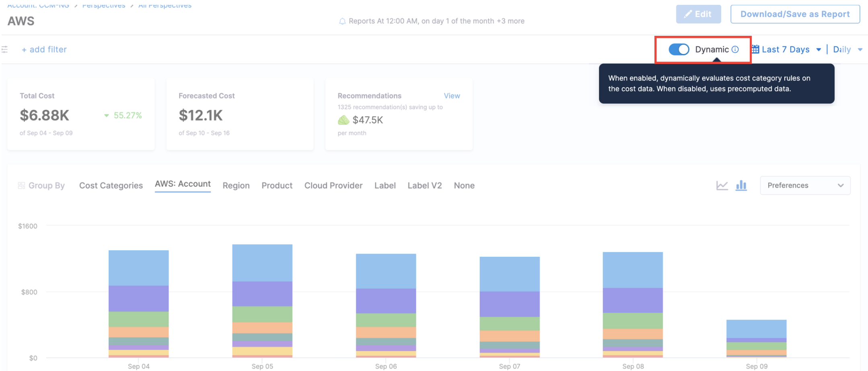Image resolution: width=868 pixels, height=371 pixels.
Task: Switch to line chart view icon
Action: tap(722, 185)
